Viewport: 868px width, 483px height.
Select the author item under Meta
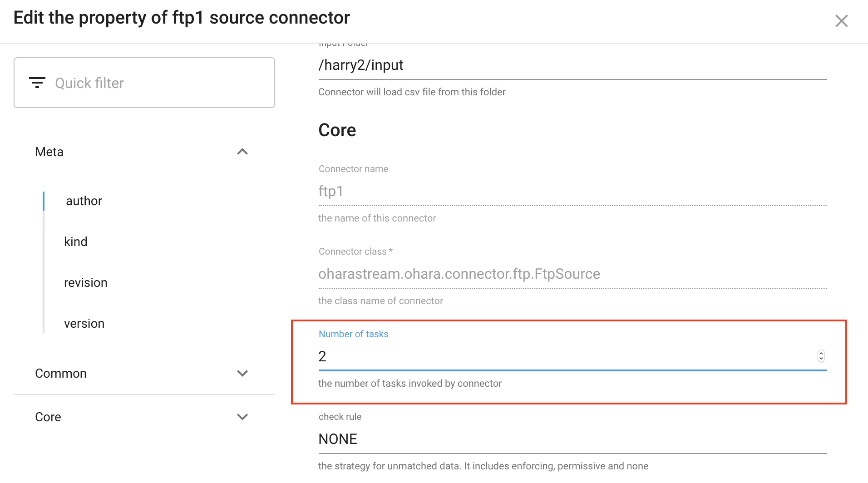(84, 201)
